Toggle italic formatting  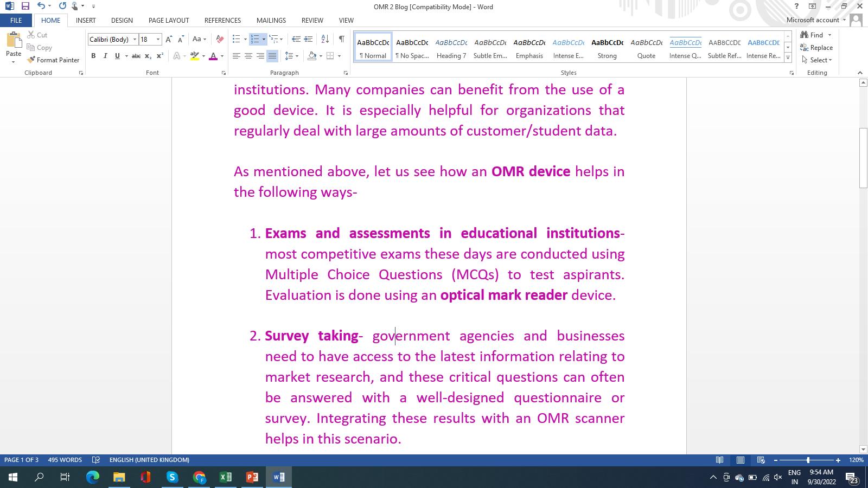[x=105, y=56]
